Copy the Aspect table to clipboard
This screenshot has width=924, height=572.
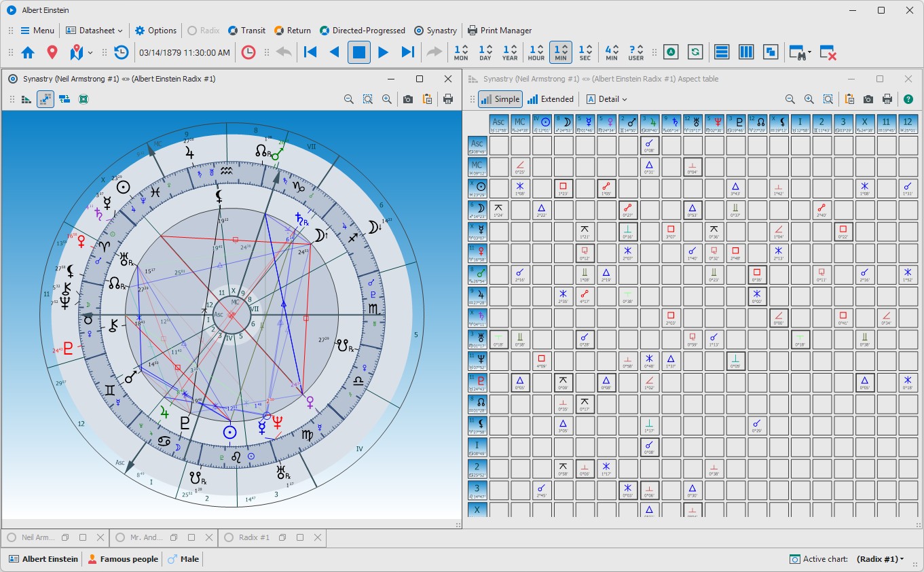pyautogui.click(x=849, y=99)
